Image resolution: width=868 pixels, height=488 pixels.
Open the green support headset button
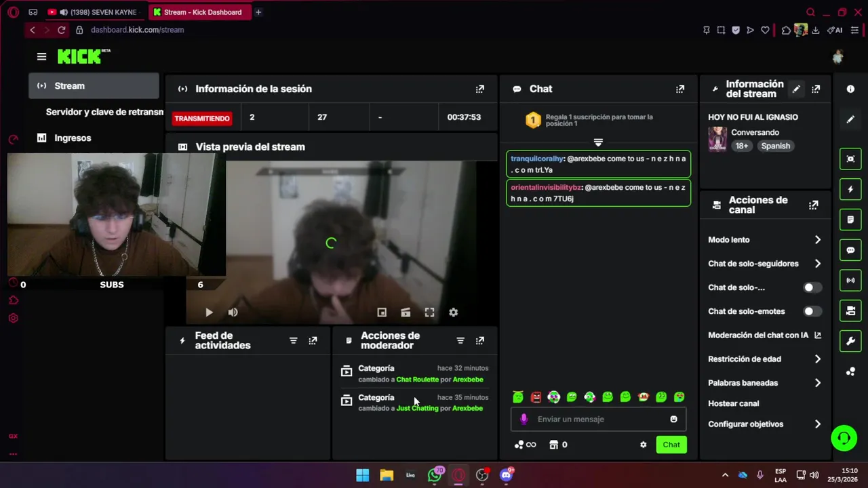(x=844, y=438)
